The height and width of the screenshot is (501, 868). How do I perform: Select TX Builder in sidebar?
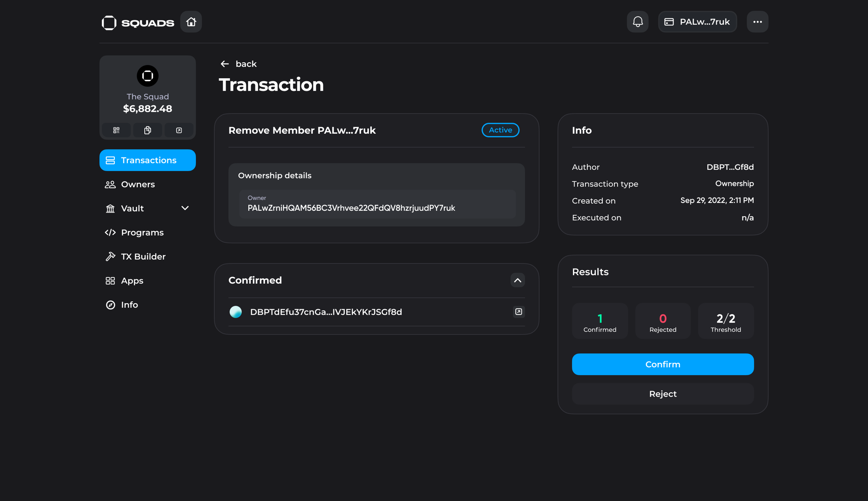click(x=143, y=257)
